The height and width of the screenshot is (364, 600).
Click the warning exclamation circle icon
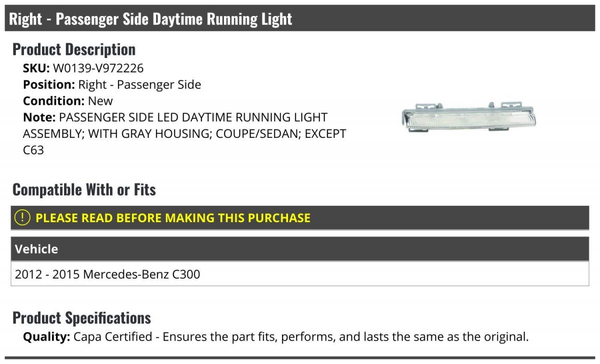point(22,218)
